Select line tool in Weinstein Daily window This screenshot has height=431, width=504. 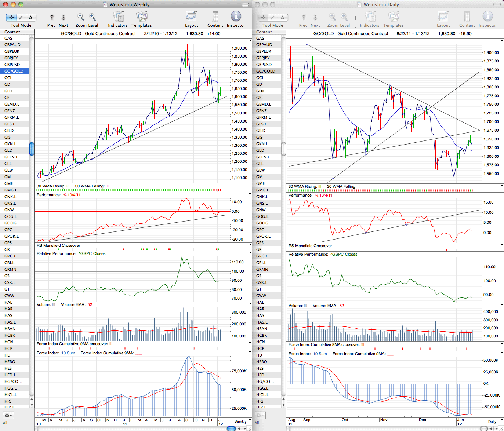273,17
